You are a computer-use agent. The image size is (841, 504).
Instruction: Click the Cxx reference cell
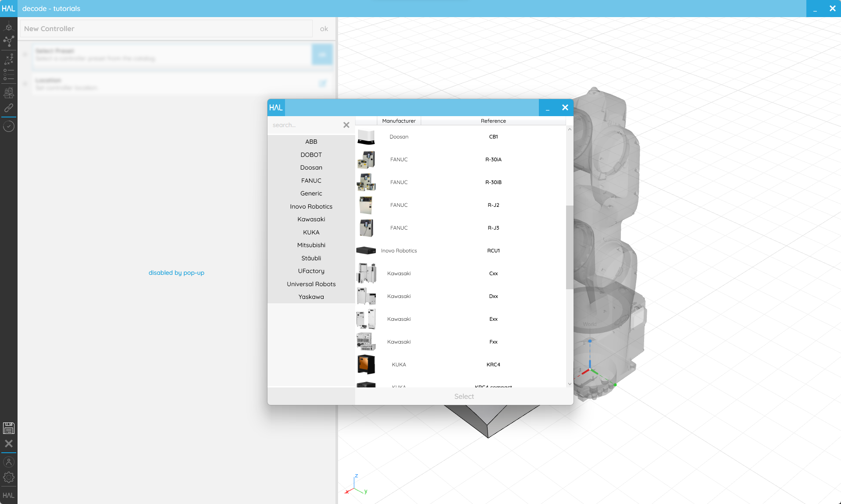pos(493,273)
